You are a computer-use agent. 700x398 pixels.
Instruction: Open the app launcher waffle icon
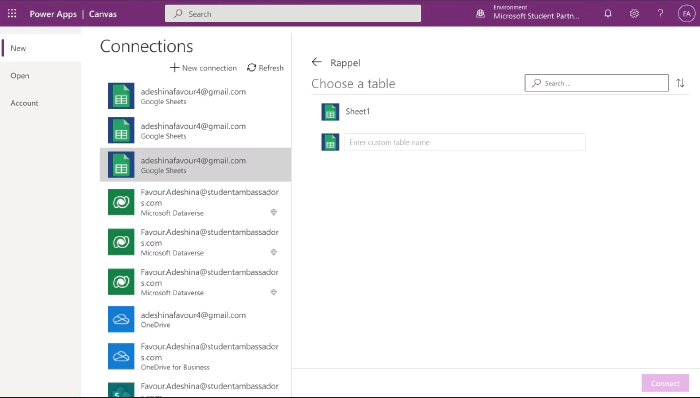[x=12, y=13]
